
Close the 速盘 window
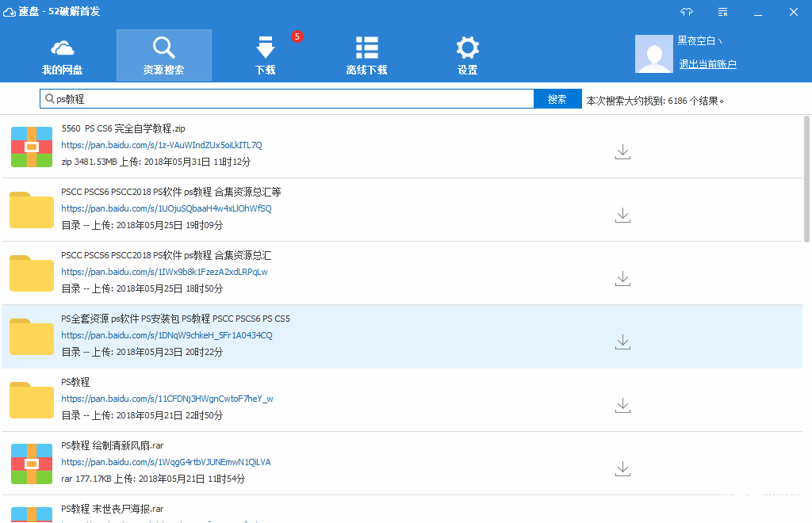pos(793,12)
